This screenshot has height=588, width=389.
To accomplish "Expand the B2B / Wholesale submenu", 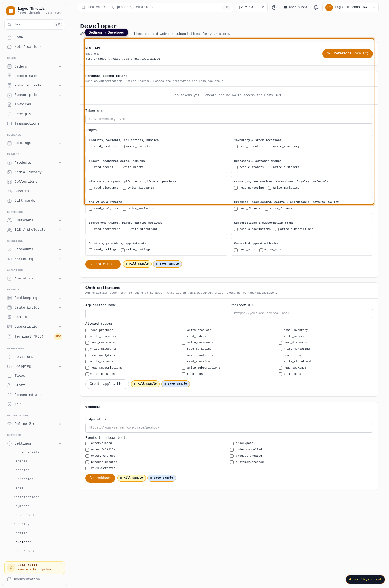I will pos(60,230).
